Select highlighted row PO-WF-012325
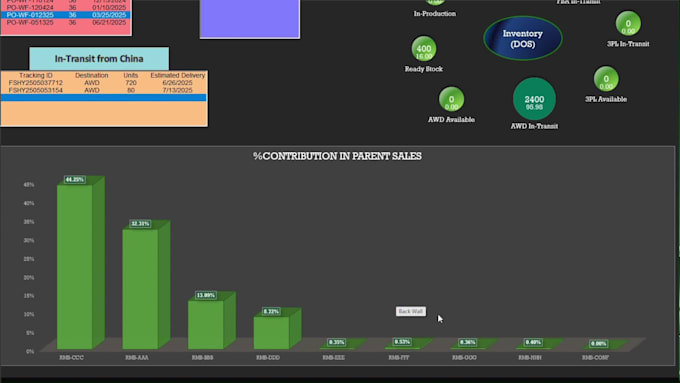 [x=65, y=15]
